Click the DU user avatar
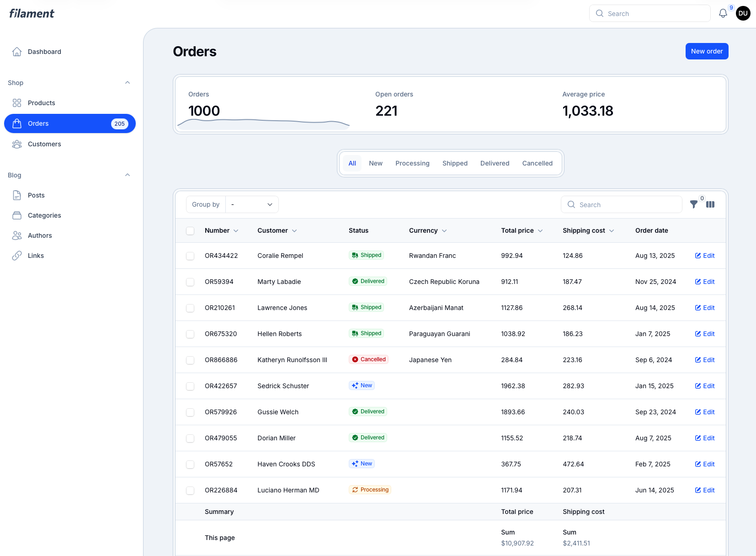Image resolution: width=756 pixels, height=556 pixels. point(743,13)
